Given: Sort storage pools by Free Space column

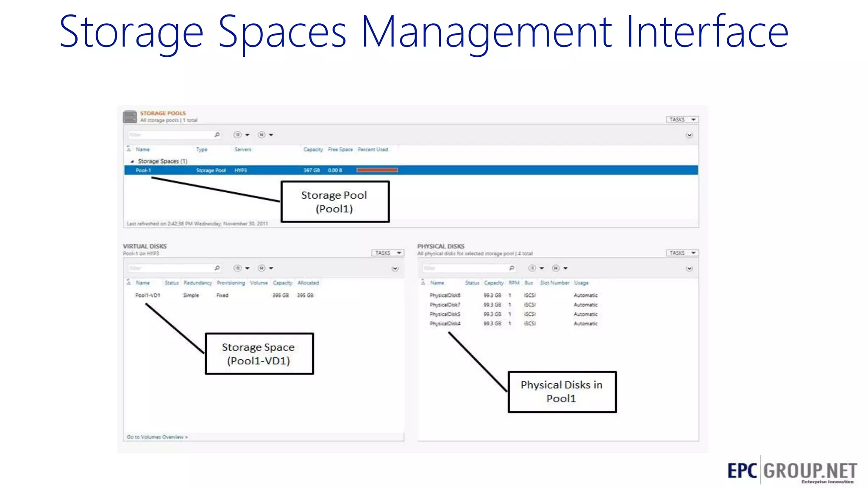Looking at the screenshot, I should coord(340,150).
